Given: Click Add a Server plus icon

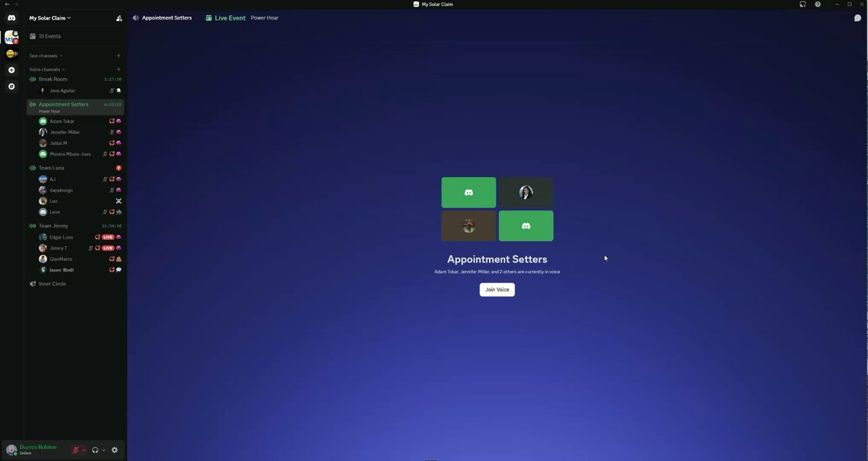Looking at the screenshot, I should click(x=11, y=70).
